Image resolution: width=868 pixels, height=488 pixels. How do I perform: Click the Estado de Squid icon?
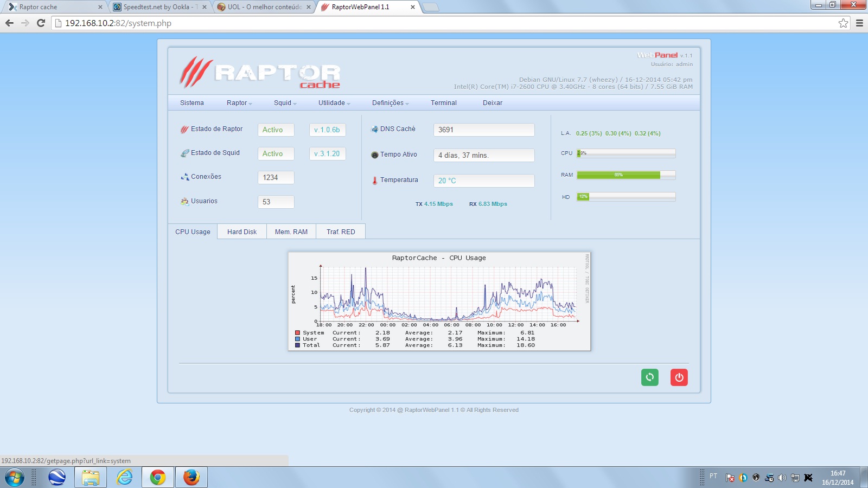click(x=184, y=153)
